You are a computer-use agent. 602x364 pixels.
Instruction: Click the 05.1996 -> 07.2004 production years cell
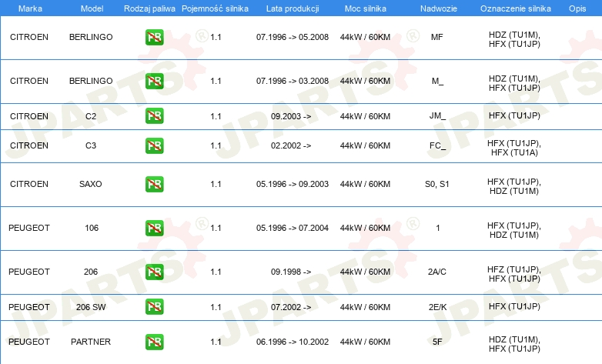pos(293,228)
